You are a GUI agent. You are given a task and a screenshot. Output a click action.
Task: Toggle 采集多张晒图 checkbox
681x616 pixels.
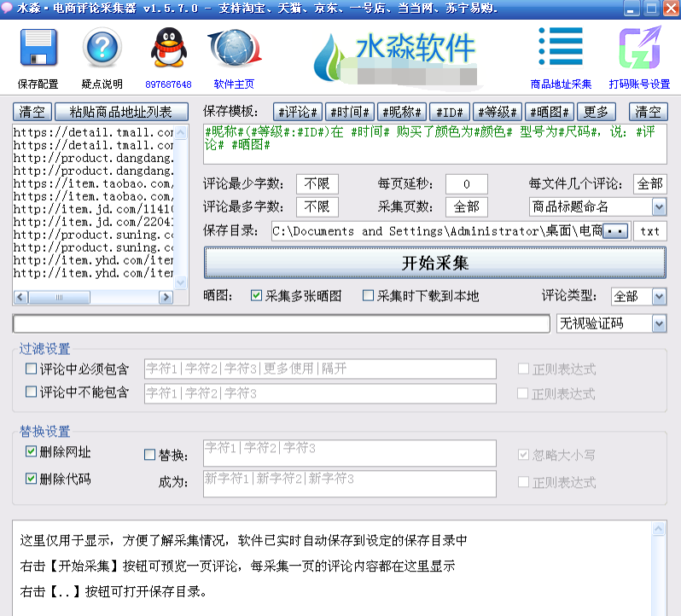(256, 295)
